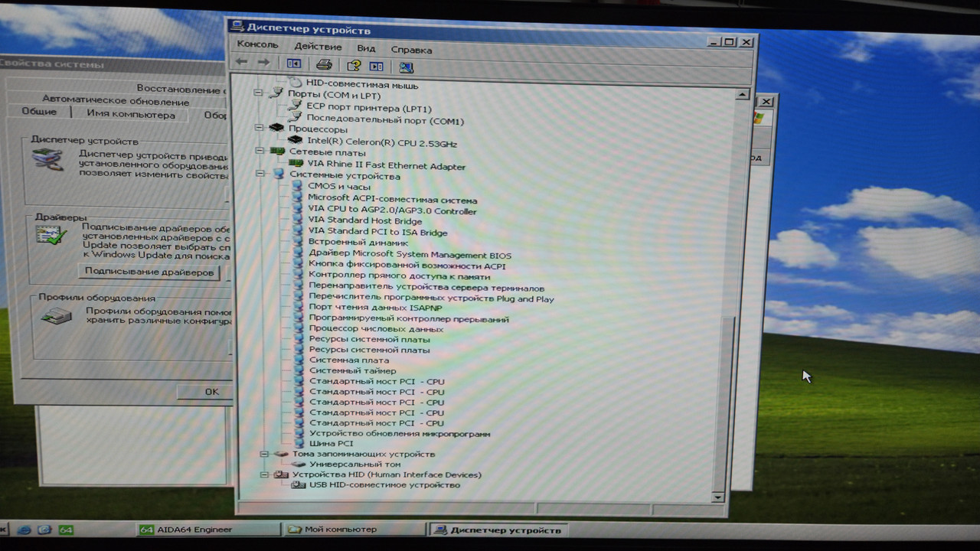
Task: Switch to Имя компьютера tab in System Properties
Action: 131,114
